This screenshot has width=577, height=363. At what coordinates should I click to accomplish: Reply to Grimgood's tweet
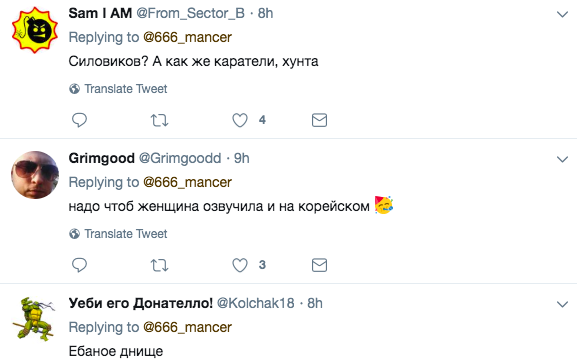(x=79, y=265)
